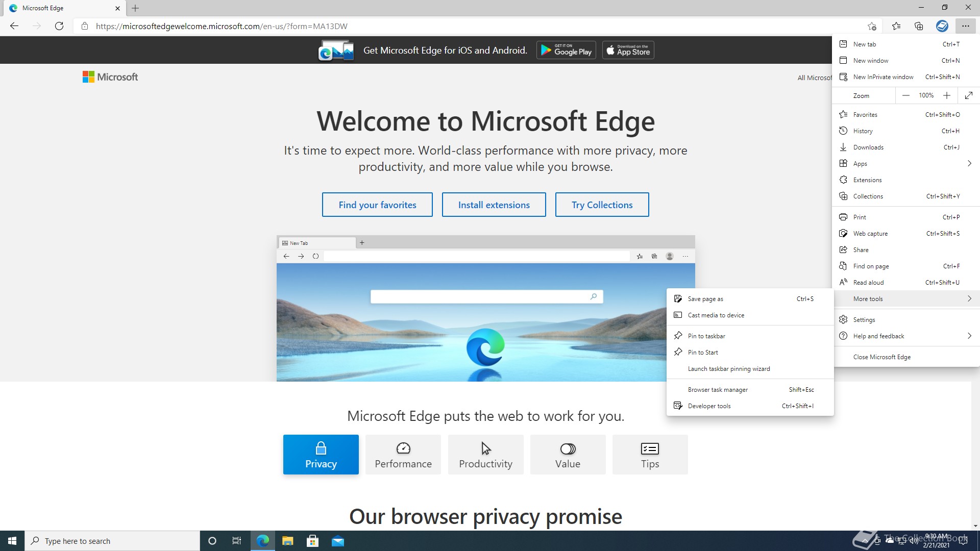
Task: Open Microsoft Store on taskbar
Action: [313, 541]
